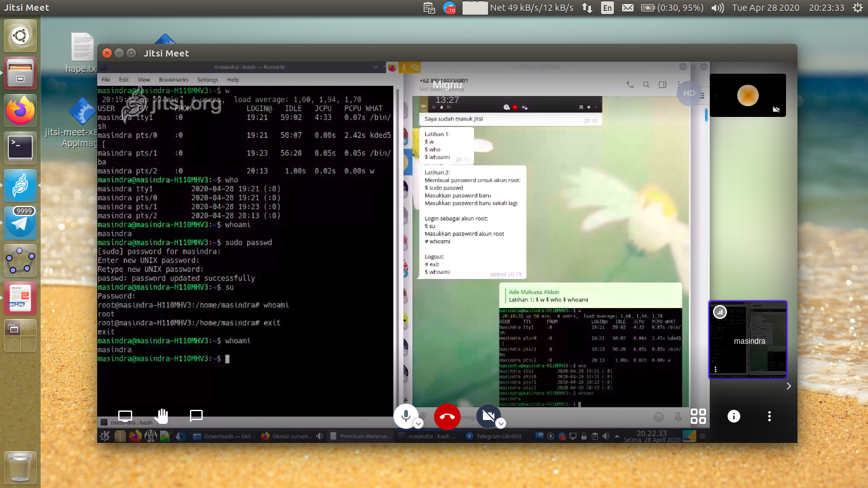Click the camera-off icon on local thumbnail

point(776,109)
